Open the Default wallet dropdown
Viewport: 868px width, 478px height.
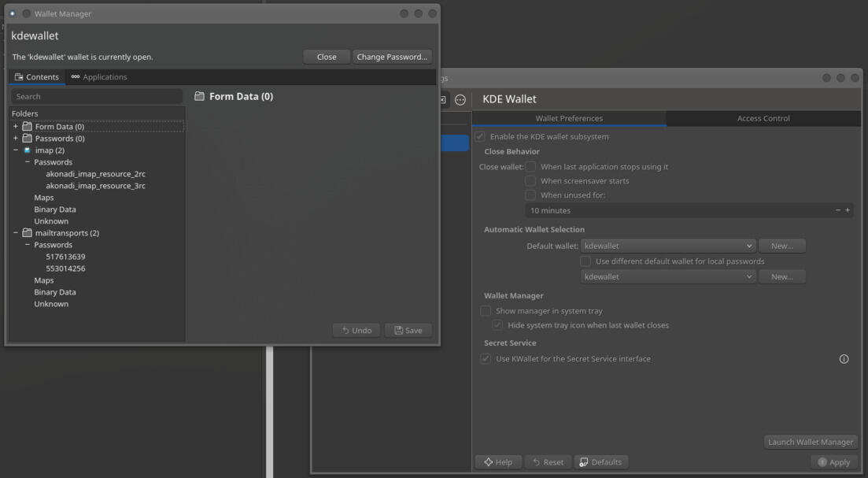coord(668,246)
